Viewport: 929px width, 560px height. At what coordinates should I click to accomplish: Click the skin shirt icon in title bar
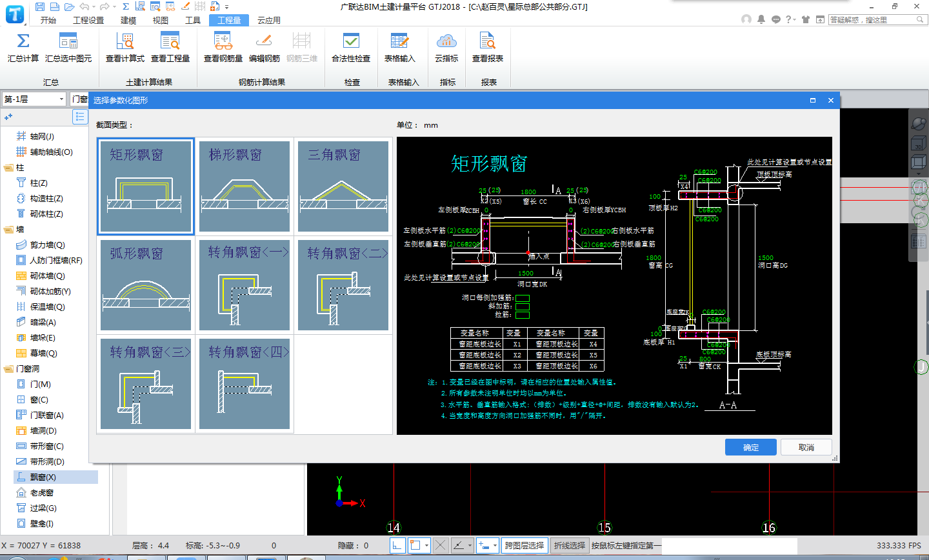tap(806, 19)
